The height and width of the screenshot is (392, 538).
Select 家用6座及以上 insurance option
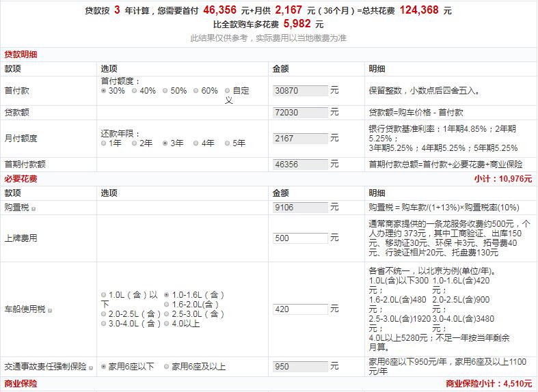tap(167, 367)
